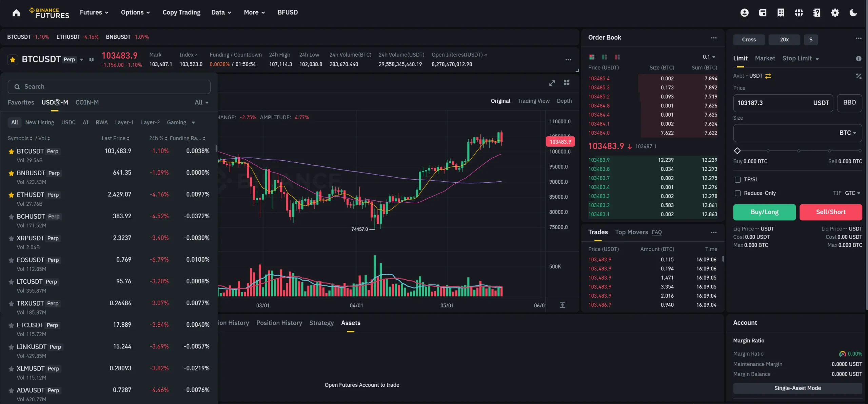868x404 pixels.
Task: Switch chart to Depth view
Action: point(564,101)
